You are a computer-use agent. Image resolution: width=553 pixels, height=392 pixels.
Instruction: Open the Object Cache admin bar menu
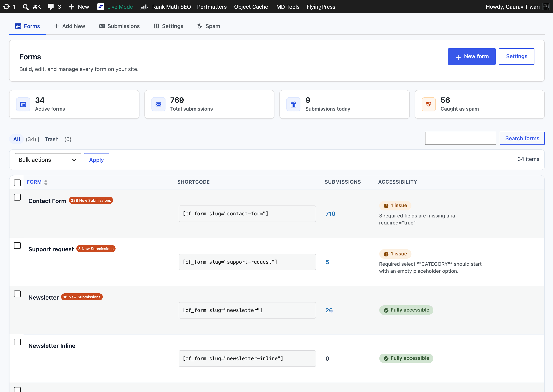(251, 7)
